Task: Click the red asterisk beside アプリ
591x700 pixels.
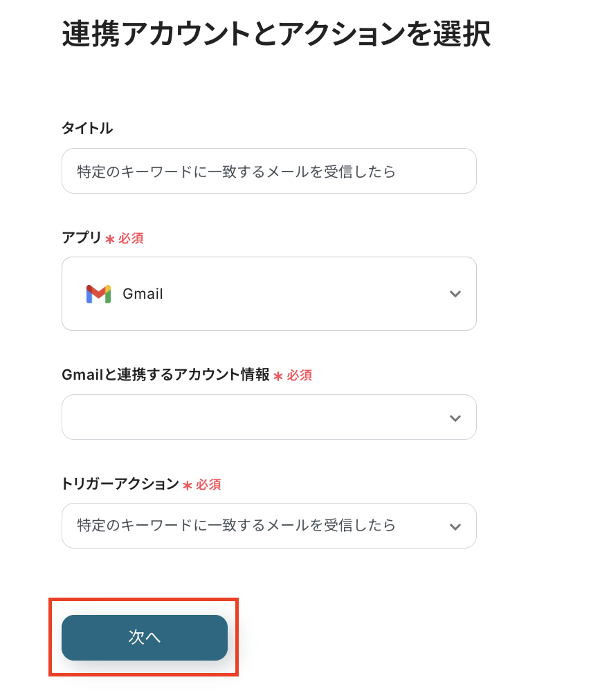Action: (109, 239)
